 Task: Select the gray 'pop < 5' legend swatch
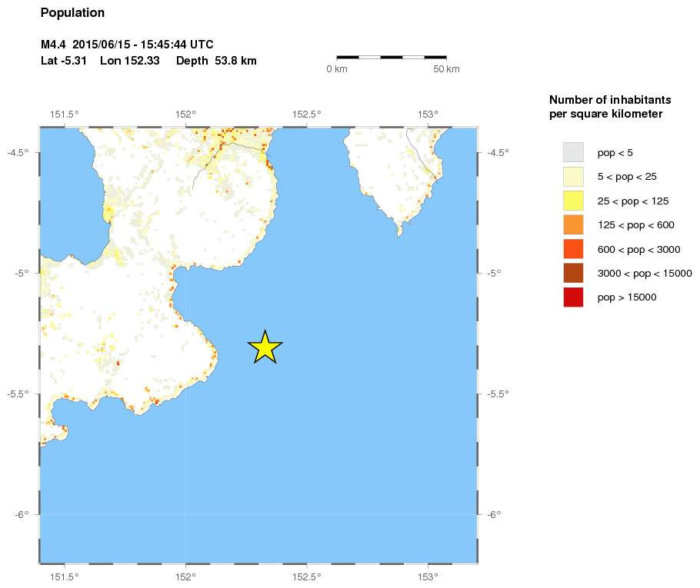[573, 152]
